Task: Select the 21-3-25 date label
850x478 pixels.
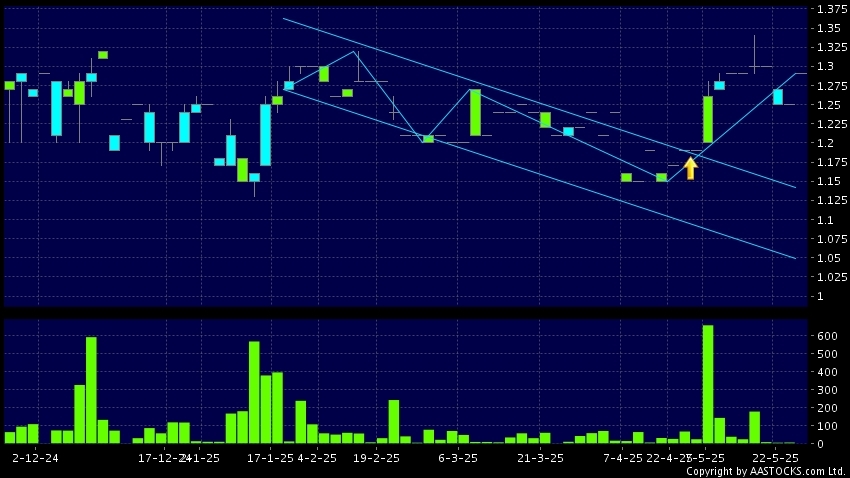Action: click(x=540, y=458)
